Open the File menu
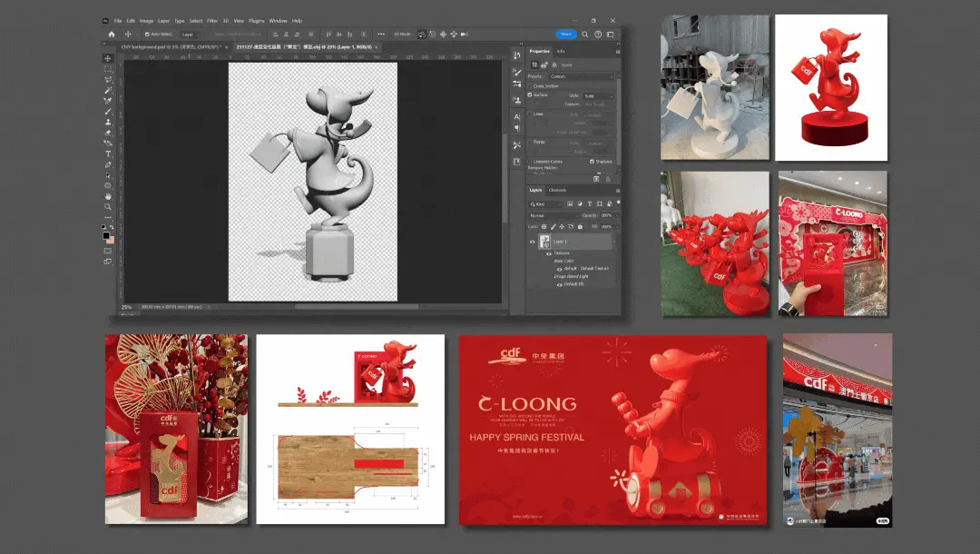 pos(117,21)
